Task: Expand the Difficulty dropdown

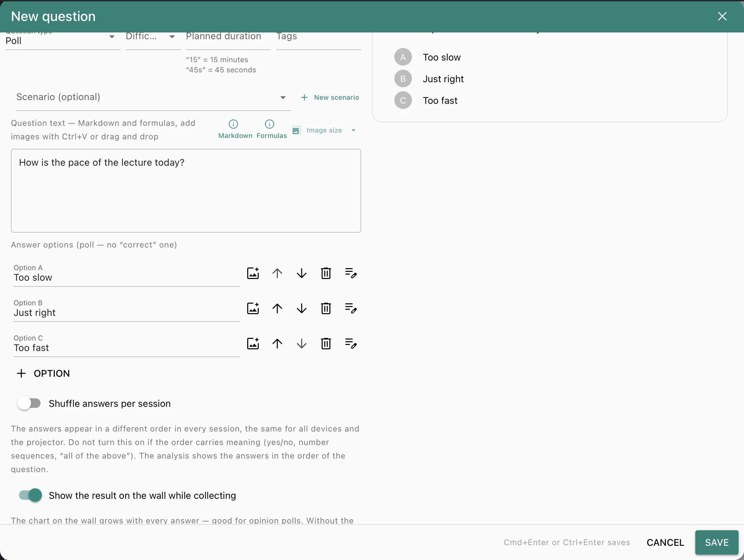Action: (x=153, y=41)
